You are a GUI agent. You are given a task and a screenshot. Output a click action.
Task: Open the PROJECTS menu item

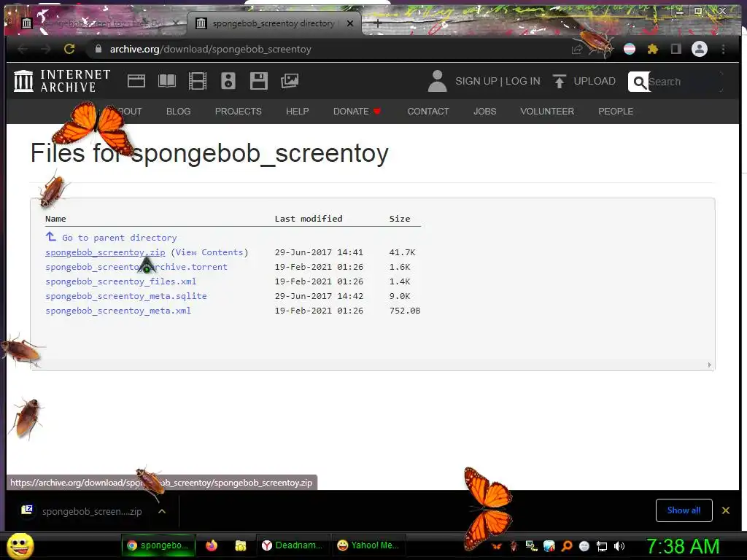(239, 111)
